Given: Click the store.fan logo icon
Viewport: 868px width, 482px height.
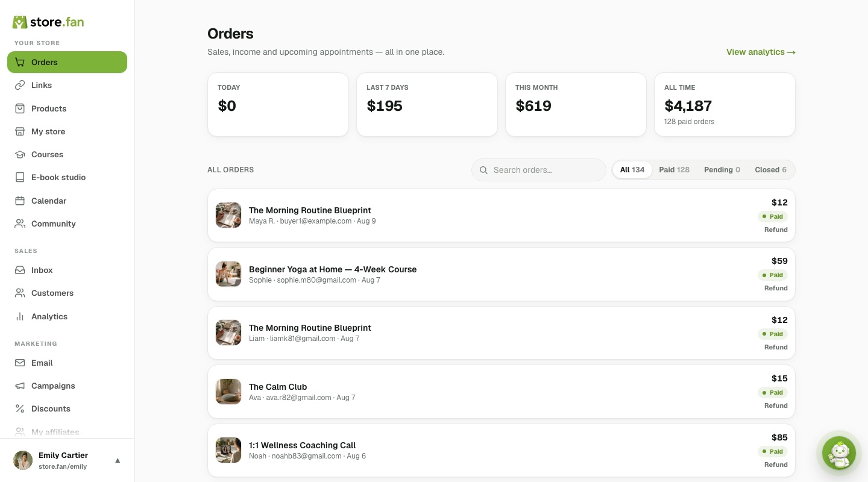Looking at the screenshot, I should [x=20, y=22].
